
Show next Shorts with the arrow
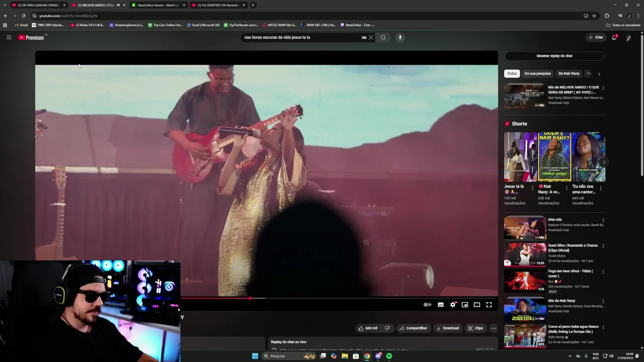604,162
